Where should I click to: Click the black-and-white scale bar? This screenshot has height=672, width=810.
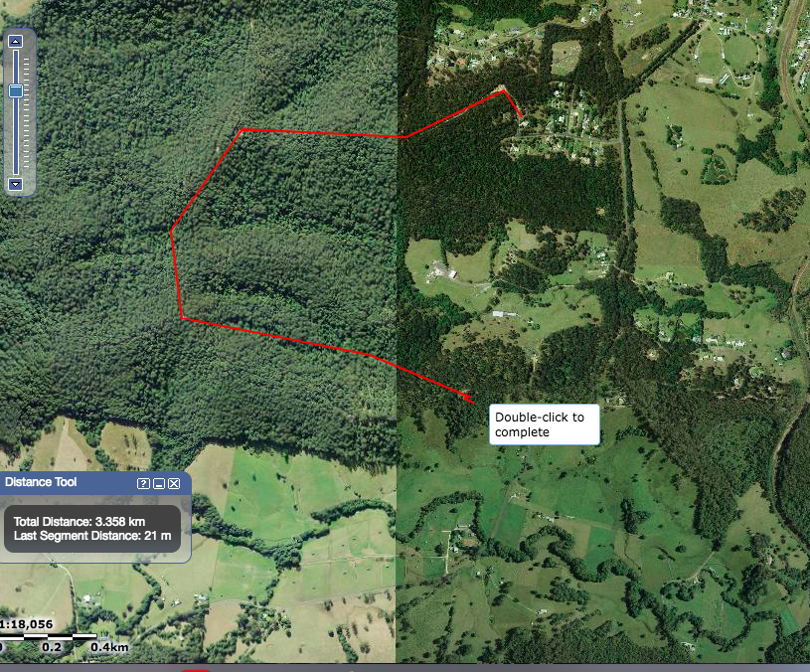[48, 636]
